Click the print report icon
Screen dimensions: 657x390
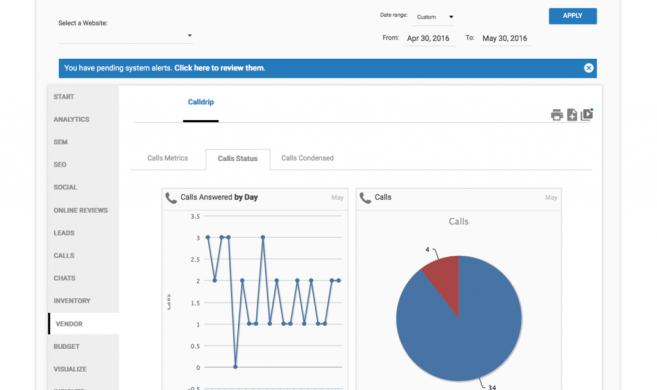(x=556, y=114)
